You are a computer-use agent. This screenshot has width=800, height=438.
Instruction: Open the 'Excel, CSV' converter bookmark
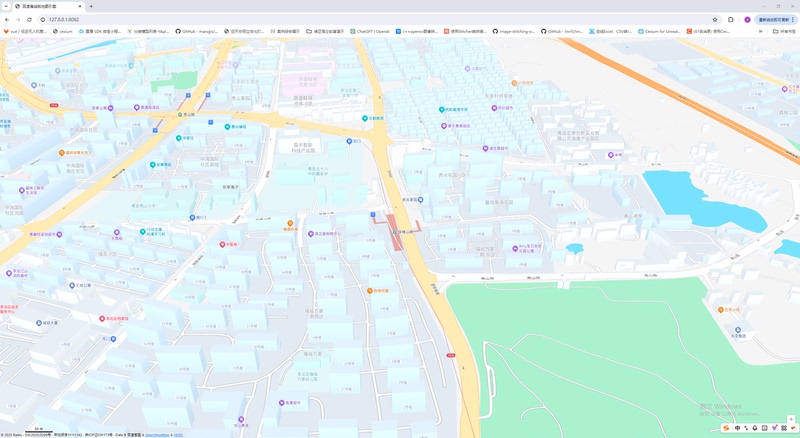coord(610,31)
